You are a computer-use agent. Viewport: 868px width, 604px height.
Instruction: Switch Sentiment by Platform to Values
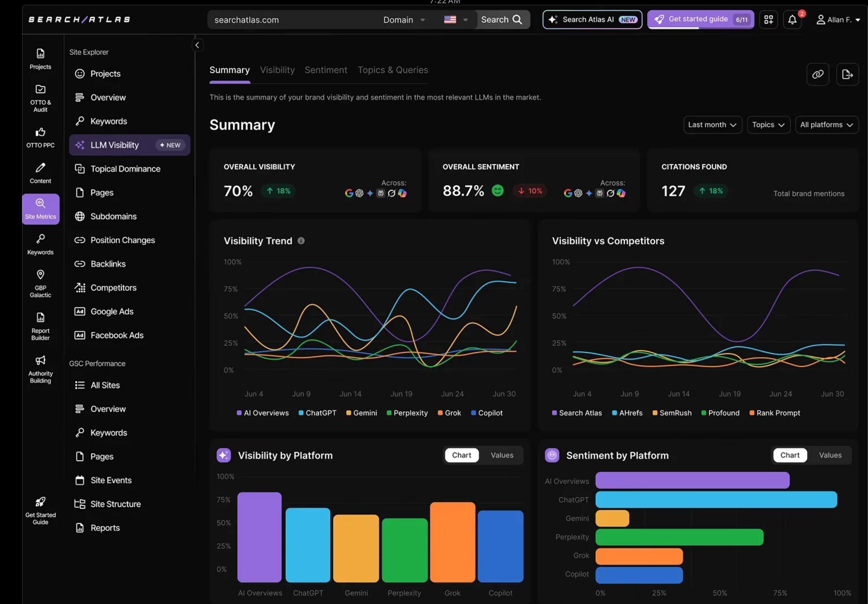(830, 455)
